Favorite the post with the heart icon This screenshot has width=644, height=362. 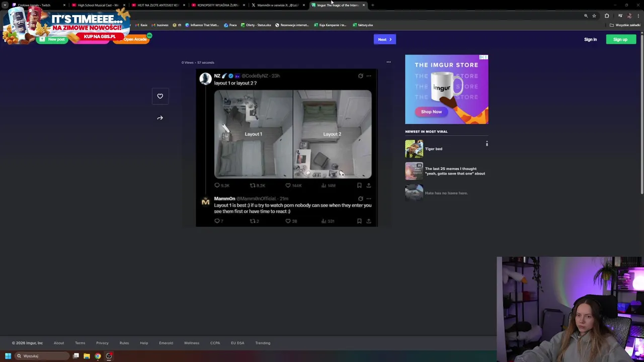[x=160, y=96]
